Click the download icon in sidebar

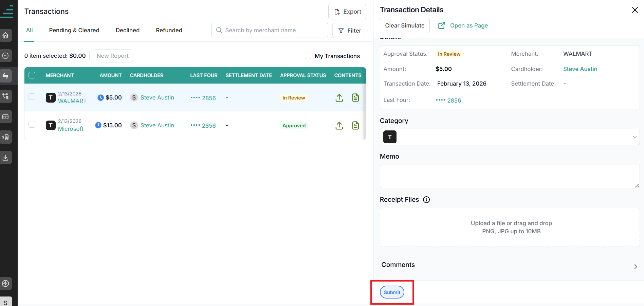pos(6,158)
